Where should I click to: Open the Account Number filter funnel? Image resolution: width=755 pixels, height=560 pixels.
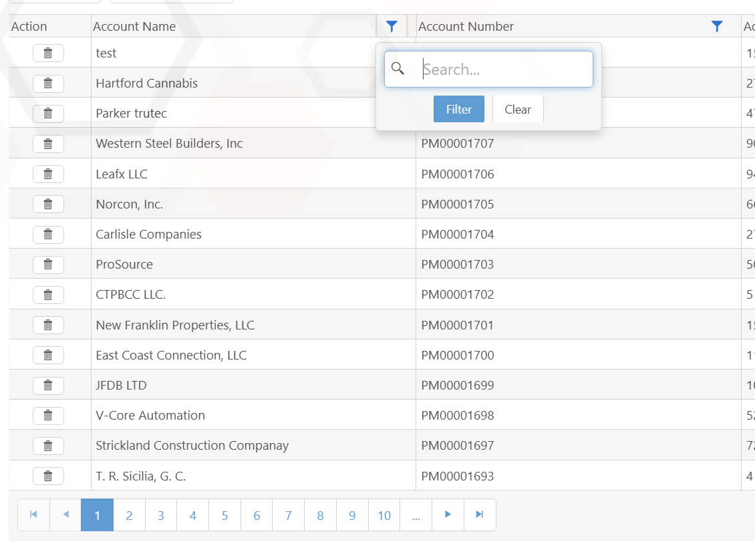click(x=717, y=27)
